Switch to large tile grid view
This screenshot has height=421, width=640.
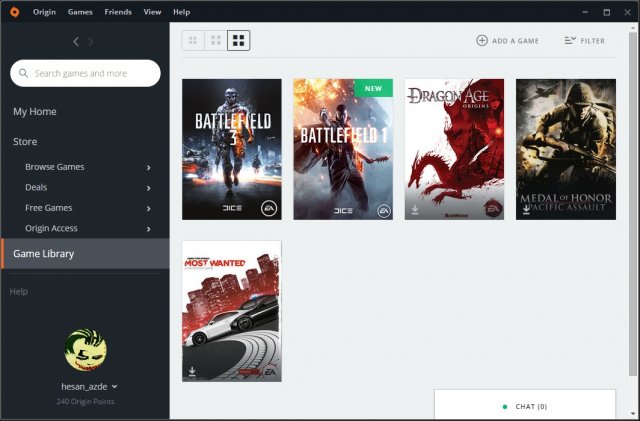[x=238, y=41]
